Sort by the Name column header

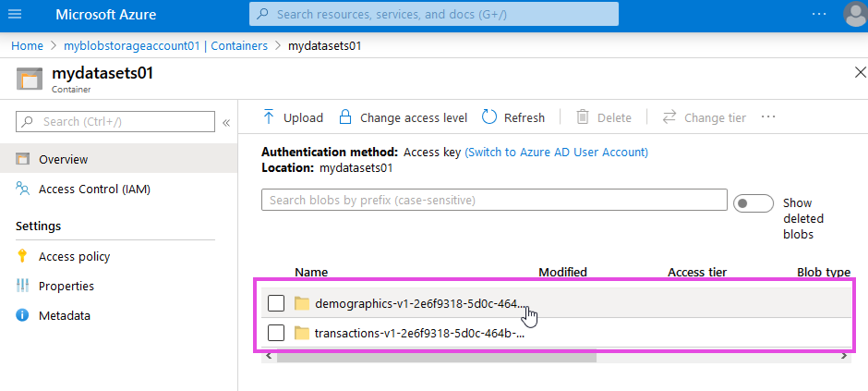click(311, 272)
